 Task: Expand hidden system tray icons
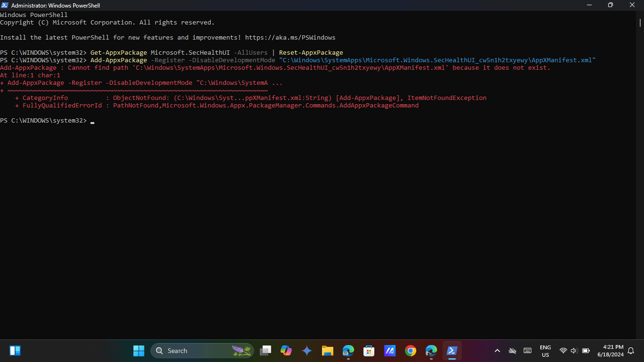[x=497, y=351]
